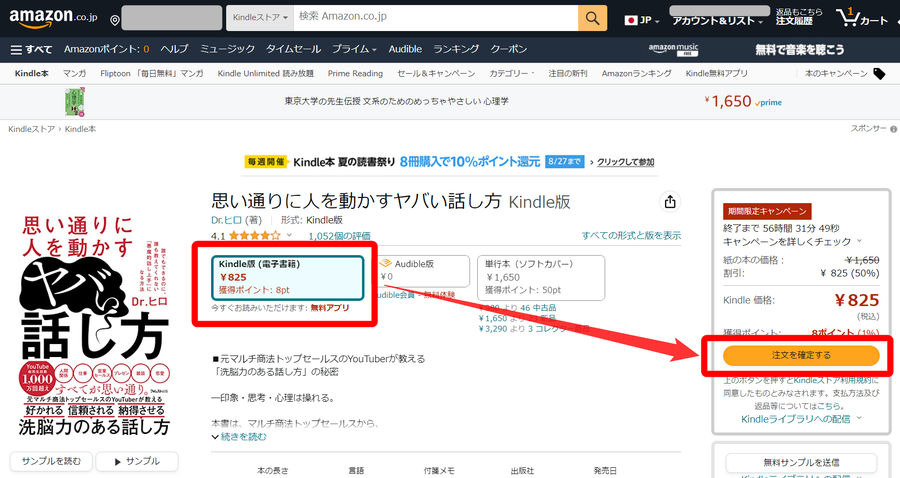Click the search input field
The width and height of the screenshot is (900, 478).
click(x=436, y=18)
